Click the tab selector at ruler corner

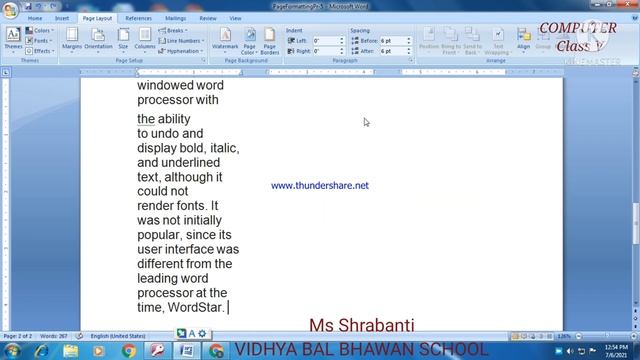tap(6, 72)
